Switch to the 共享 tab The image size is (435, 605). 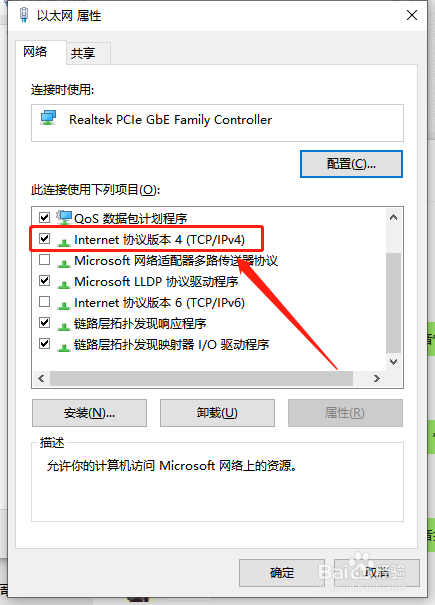click(x=83, y=53)
